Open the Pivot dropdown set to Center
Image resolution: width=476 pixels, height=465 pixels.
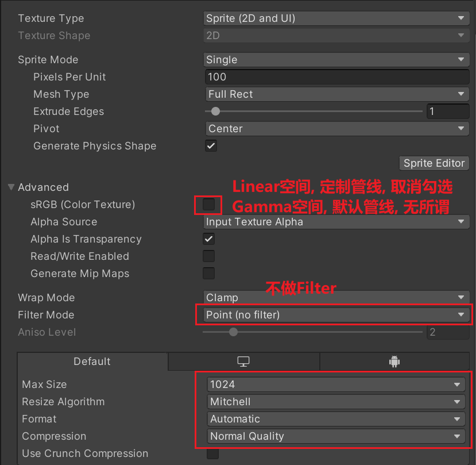pos(336,129)
